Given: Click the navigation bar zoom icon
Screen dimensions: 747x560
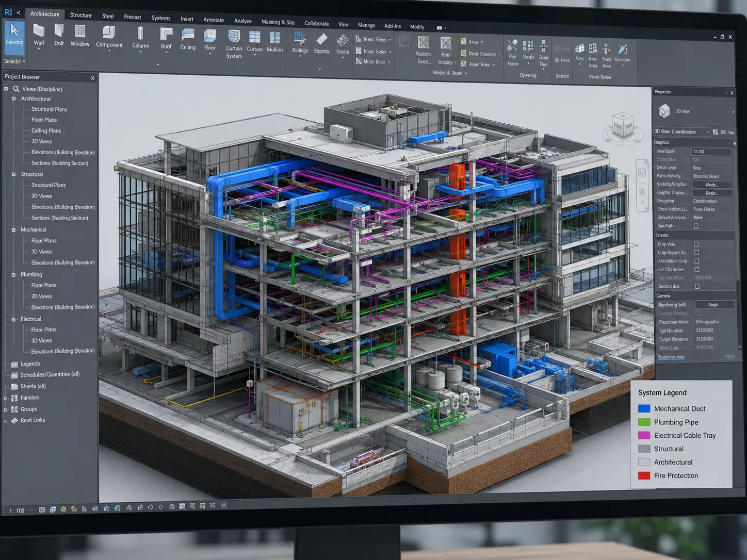Looking at the screenshot, I should tap(642, 192).
